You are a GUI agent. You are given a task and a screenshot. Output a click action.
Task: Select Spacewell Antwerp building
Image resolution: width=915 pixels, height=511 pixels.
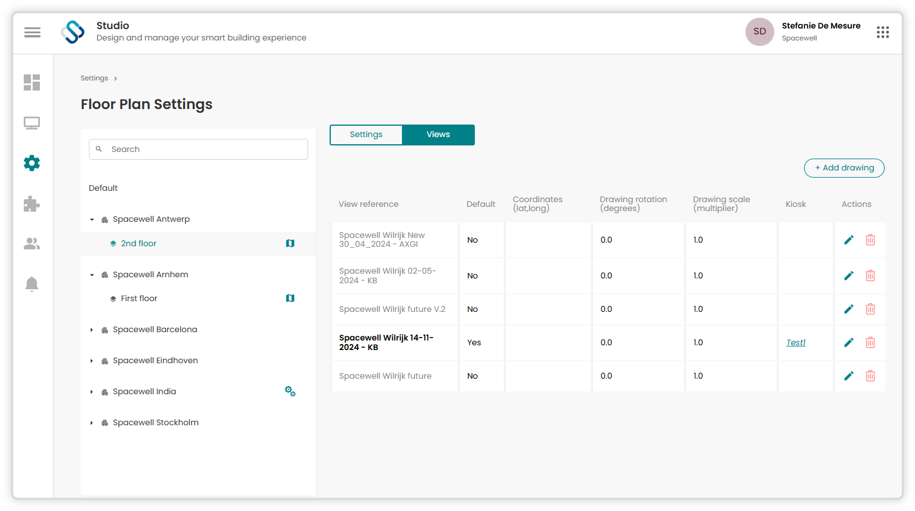pos(151,219)
